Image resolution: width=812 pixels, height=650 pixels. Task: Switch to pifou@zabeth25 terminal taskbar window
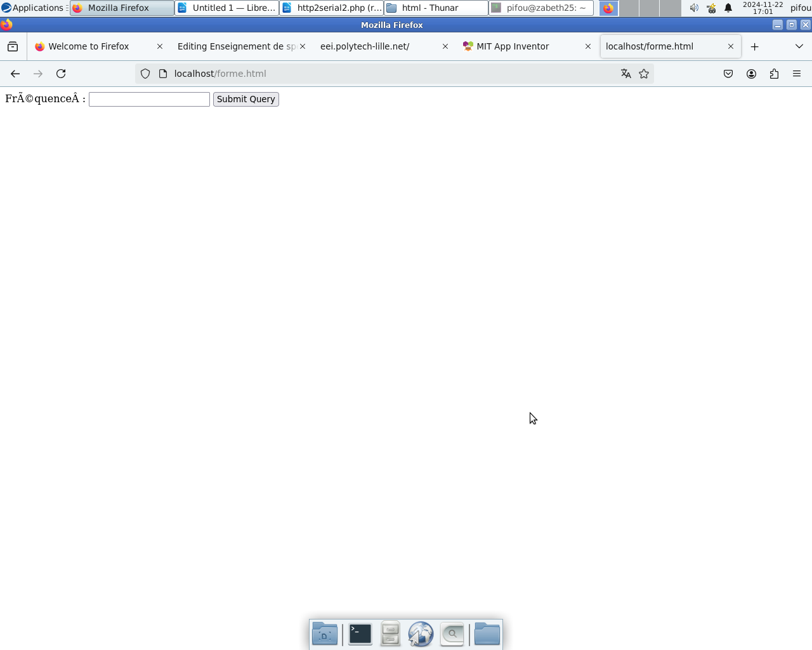click(x=541, y=8)
